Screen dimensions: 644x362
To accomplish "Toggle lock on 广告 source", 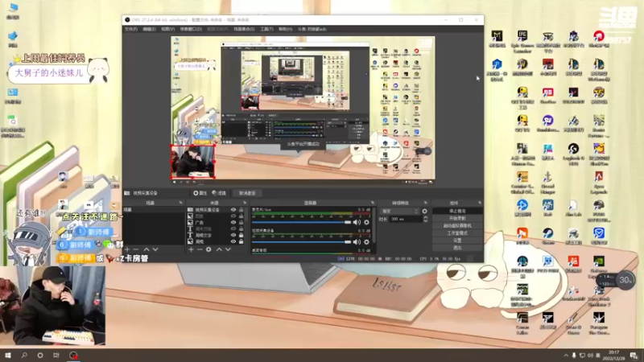I will click(x=241, y=223).
